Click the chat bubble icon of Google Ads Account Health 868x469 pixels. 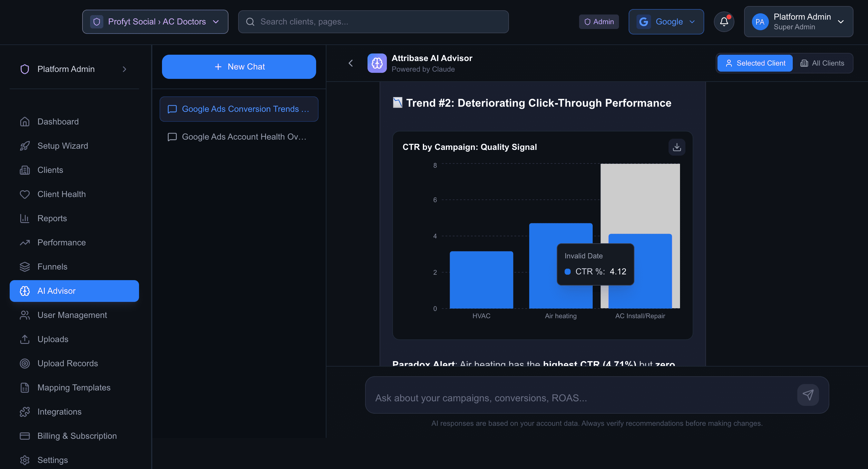(172, 137)
